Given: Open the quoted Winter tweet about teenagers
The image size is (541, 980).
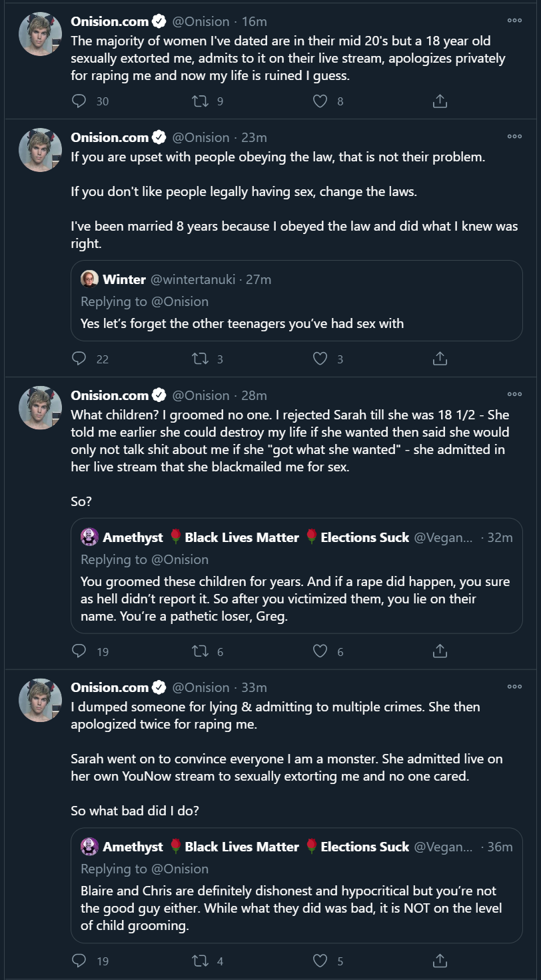Looking at the screenshot, I should point(296,301).
